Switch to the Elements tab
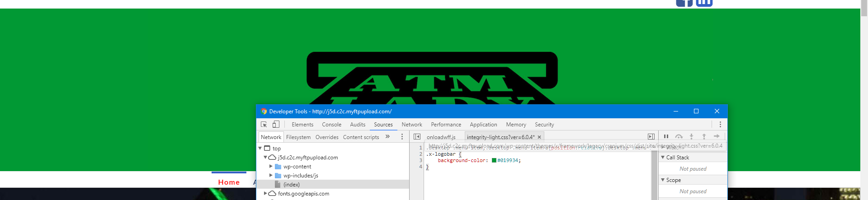 [x=302, y=125]
